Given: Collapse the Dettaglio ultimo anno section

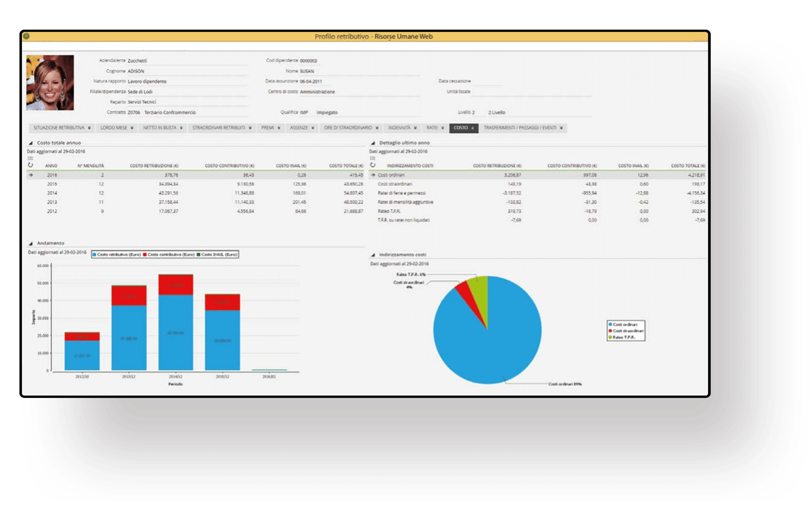Looking at the screenshot, I should pos(373,143).
